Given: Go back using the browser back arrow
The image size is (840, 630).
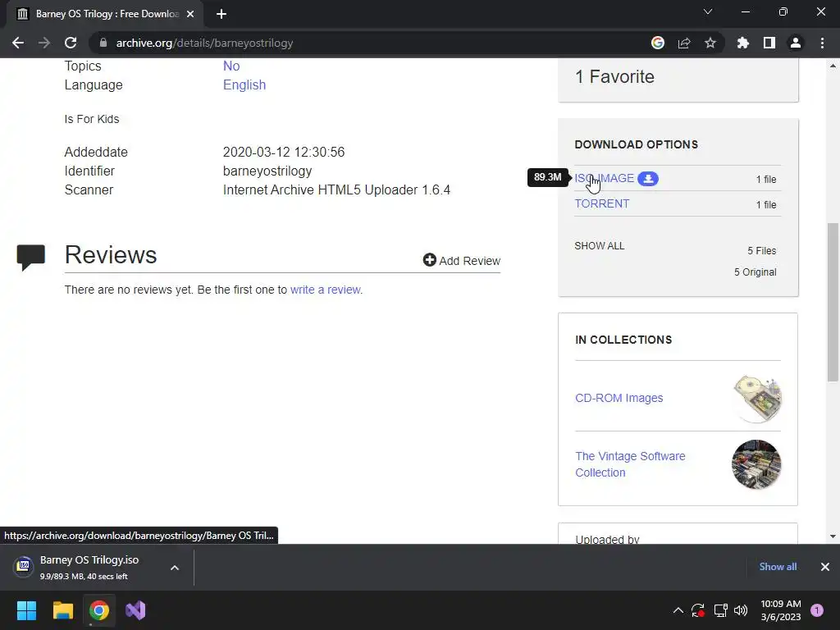Looking at the screenshot, I should pos(18,43).
